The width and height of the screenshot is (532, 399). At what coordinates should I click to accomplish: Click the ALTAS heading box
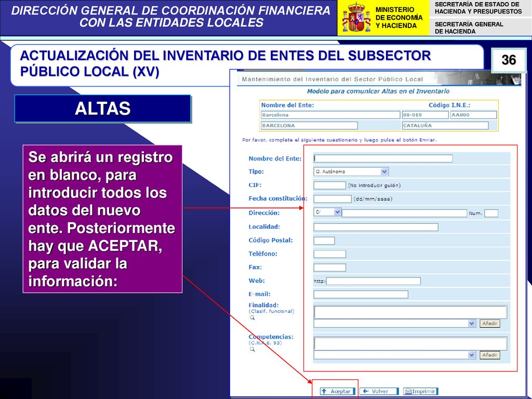coord(102,109)
